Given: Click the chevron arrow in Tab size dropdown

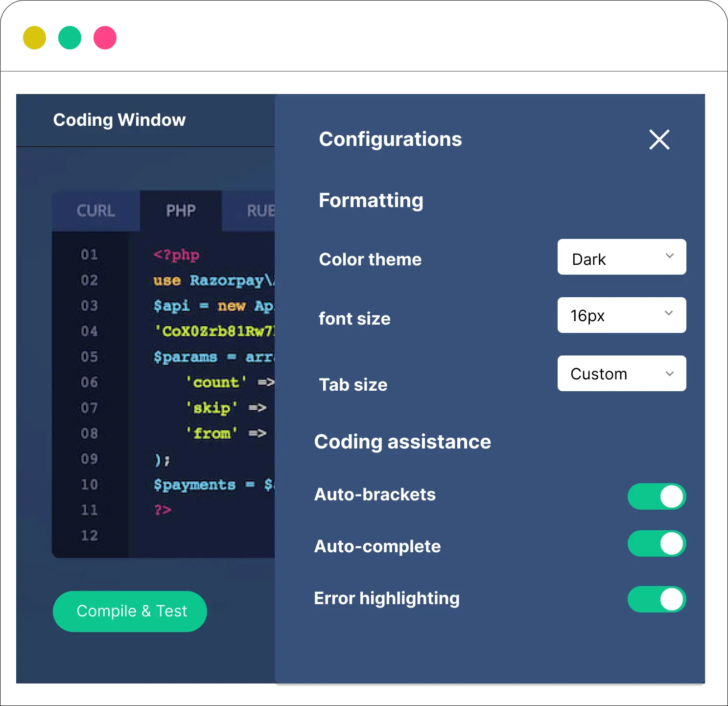Looking at the screenshot, I should [669, 374].
